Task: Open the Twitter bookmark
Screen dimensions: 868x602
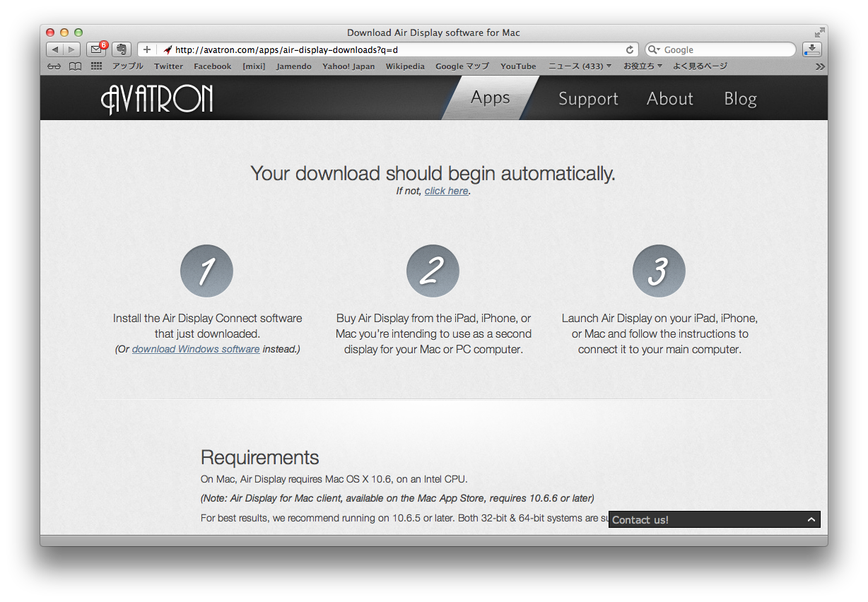Action: 168,66
